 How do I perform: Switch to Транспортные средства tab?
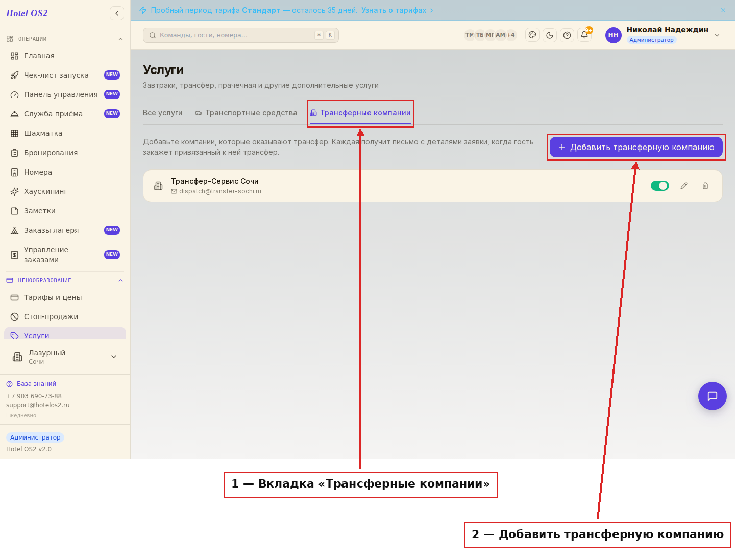[x=246, y=113]
